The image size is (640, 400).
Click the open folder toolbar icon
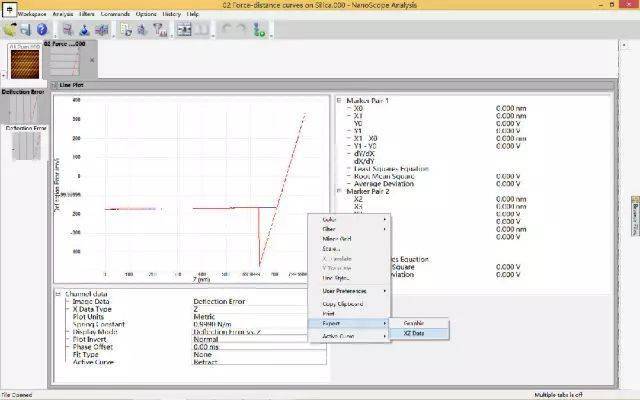[x=10, y=30]
